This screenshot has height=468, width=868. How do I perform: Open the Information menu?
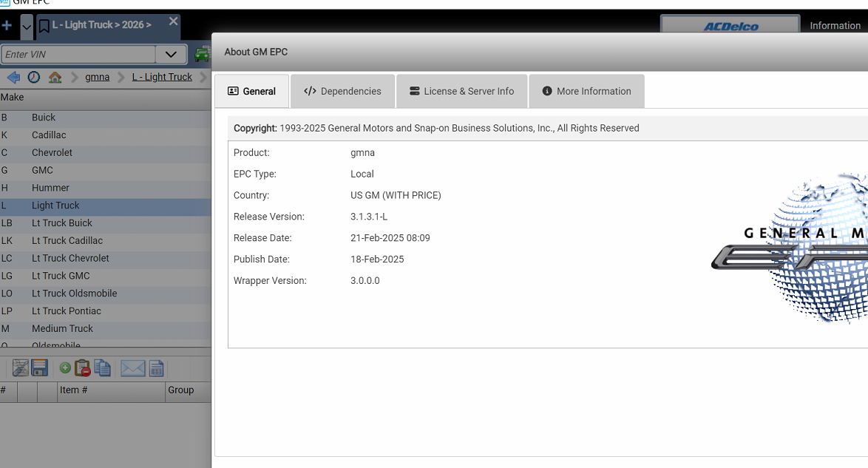point(835,25)
